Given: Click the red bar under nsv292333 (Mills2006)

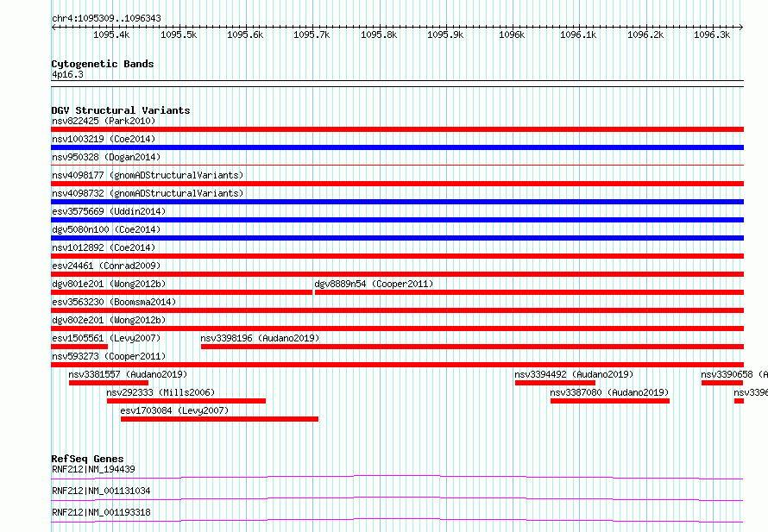Looking at the screenshot, I should (186, 401).
